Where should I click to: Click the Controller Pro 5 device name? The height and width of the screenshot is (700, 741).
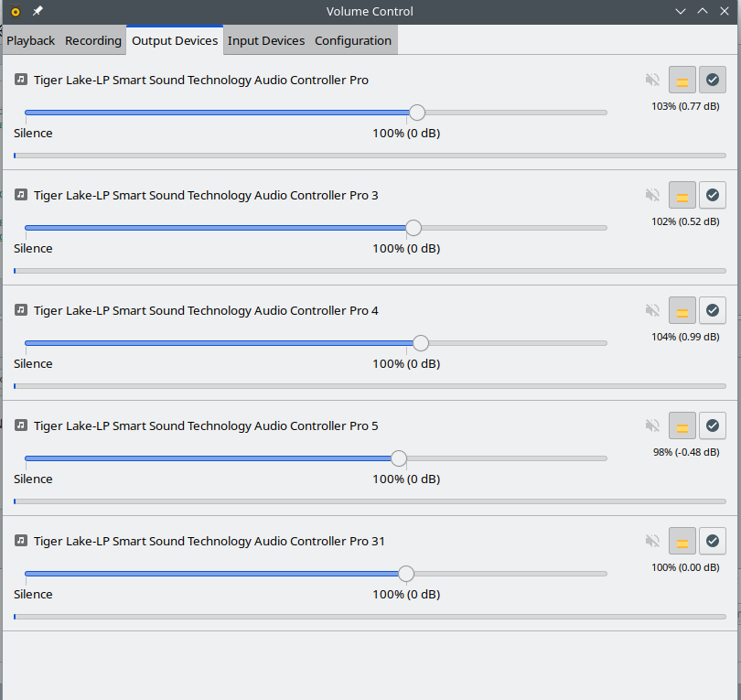[206, 425]
